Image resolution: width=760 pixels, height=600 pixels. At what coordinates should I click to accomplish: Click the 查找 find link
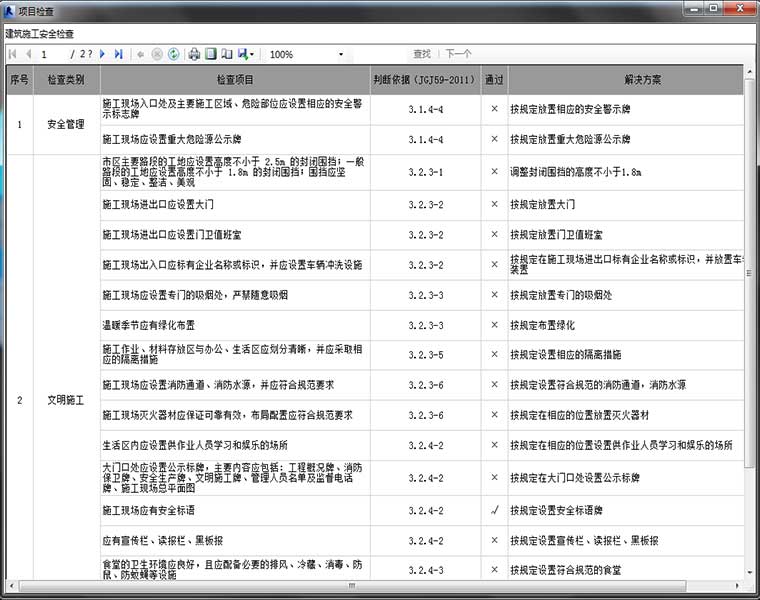click(x=422, y=54)
